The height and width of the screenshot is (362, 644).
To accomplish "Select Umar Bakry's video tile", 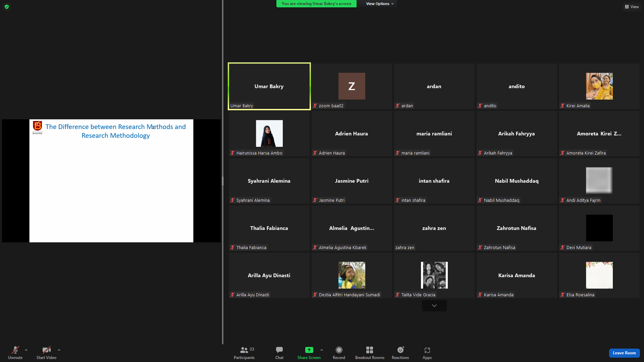I will 269,86.
